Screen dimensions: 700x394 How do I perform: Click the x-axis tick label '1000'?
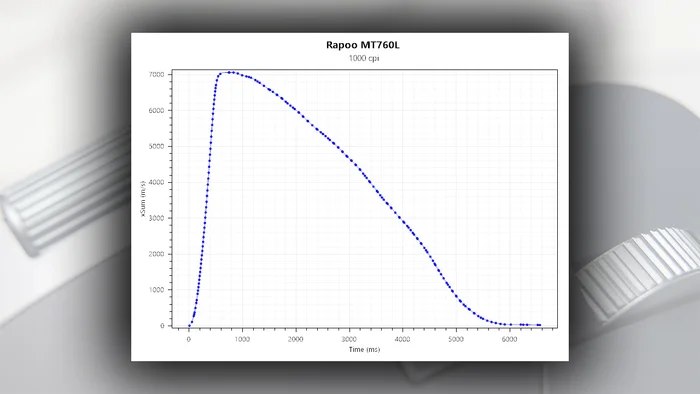[x=242, y=339]
